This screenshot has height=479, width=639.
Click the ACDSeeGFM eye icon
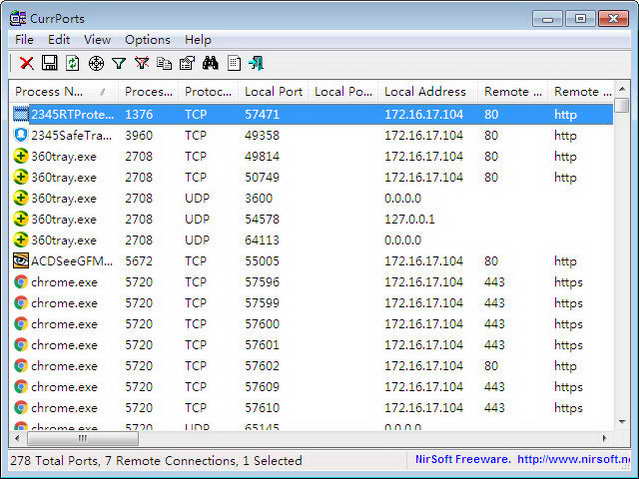point(20,261)
